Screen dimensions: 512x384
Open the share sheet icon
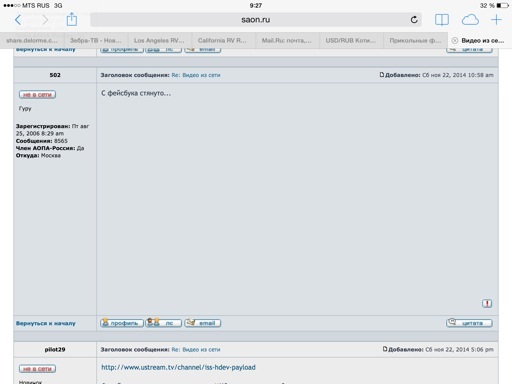click(72, 19)
